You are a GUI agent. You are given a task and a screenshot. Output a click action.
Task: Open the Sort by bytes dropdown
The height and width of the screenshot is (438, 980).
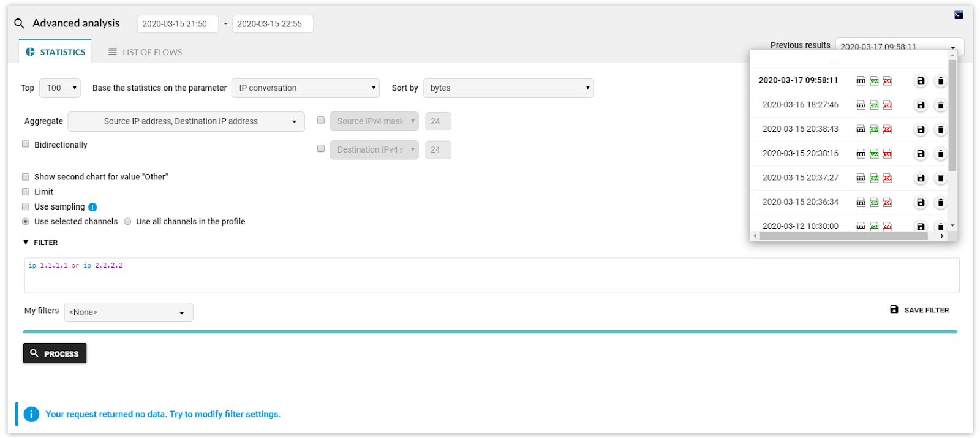508,88
